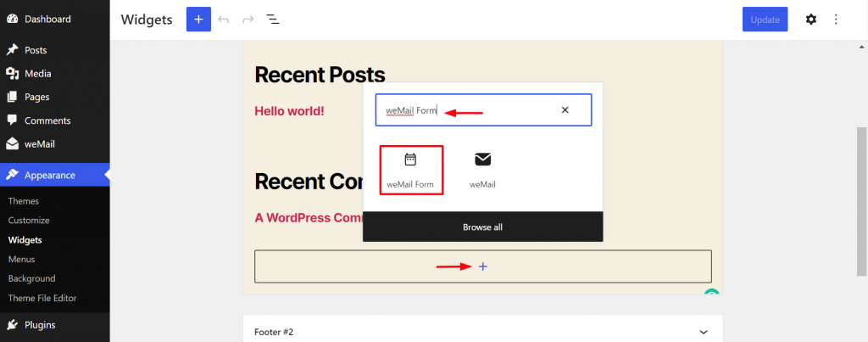This screenshot has height=342, width=868.
Task: Click the weMail envelope sidebar icon
Action: [12, 144]
